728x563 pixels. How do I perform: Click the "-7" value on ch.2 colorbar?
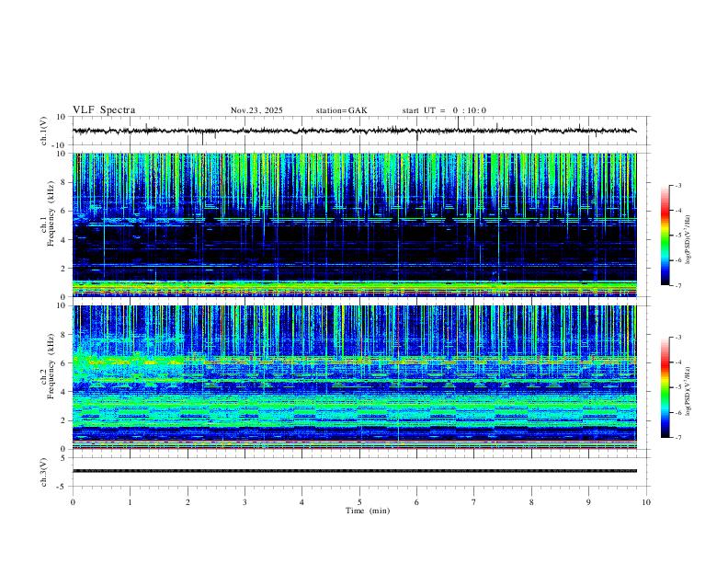pos(677,438)
